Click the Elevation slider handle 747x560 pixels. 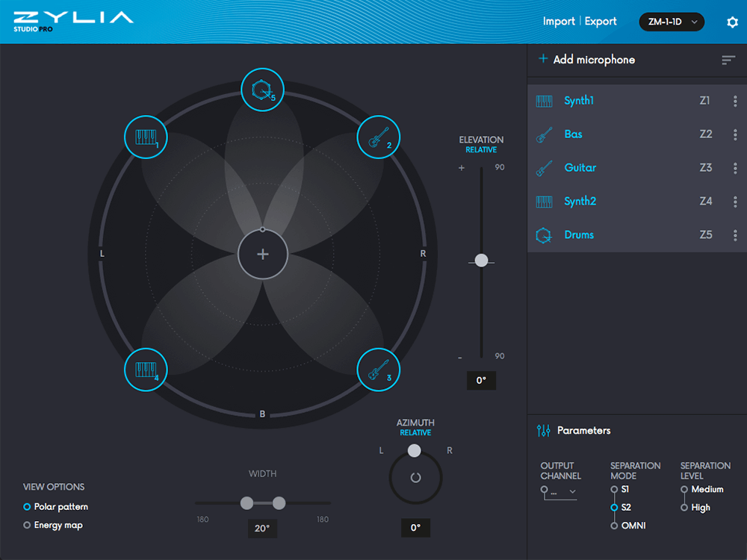click(x=481, y=260)
